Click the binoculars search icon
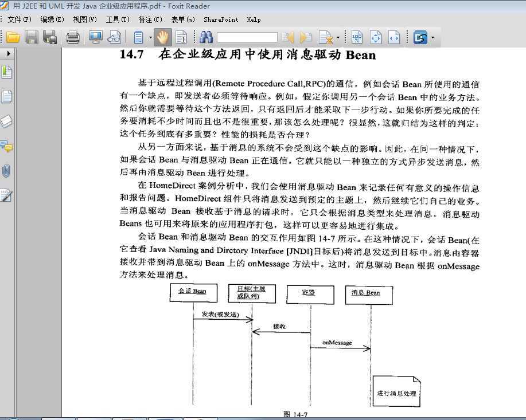Viewport: 526px width, 420px height. pos(206,37)
